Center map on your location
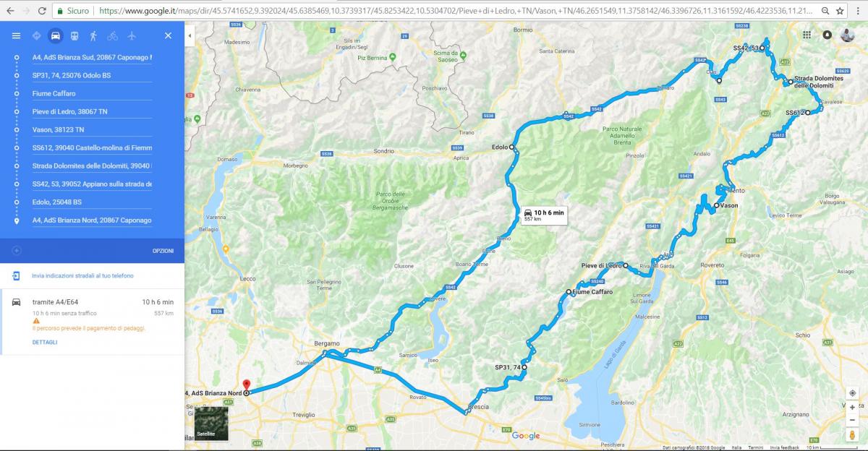Screen dimensions: 868x451 tap(852, 392)
